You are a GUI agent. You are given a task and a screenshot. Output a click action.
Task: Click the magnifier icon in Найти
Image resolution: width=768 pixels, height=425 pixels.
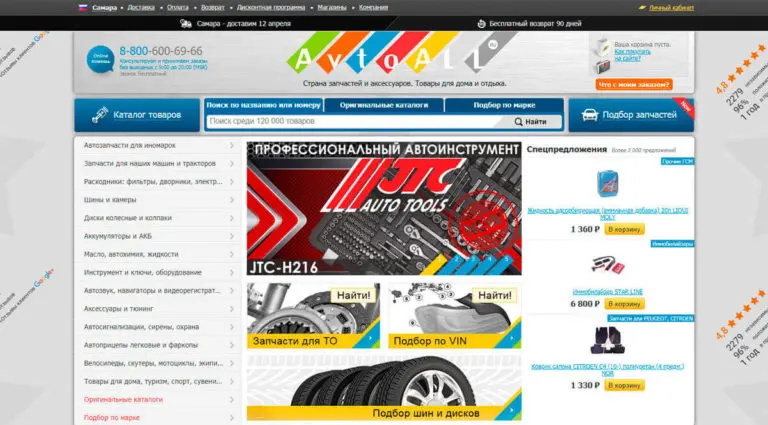point(518,122)
